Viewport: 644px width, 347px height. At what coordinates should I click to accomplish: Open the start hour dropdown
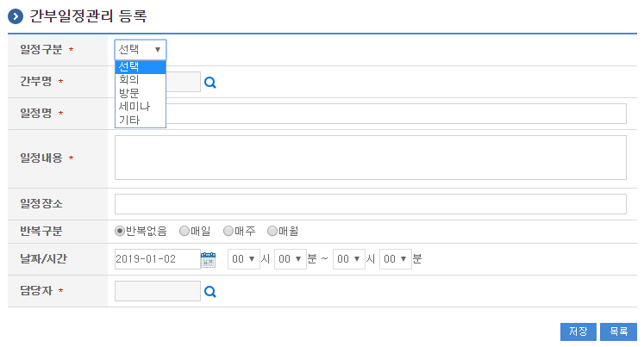(x=244, y=259)
